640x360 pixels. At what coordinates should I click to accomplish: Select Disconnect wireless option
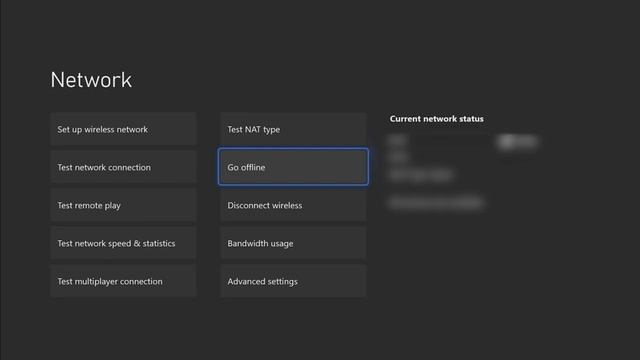(x=293, y=205)
